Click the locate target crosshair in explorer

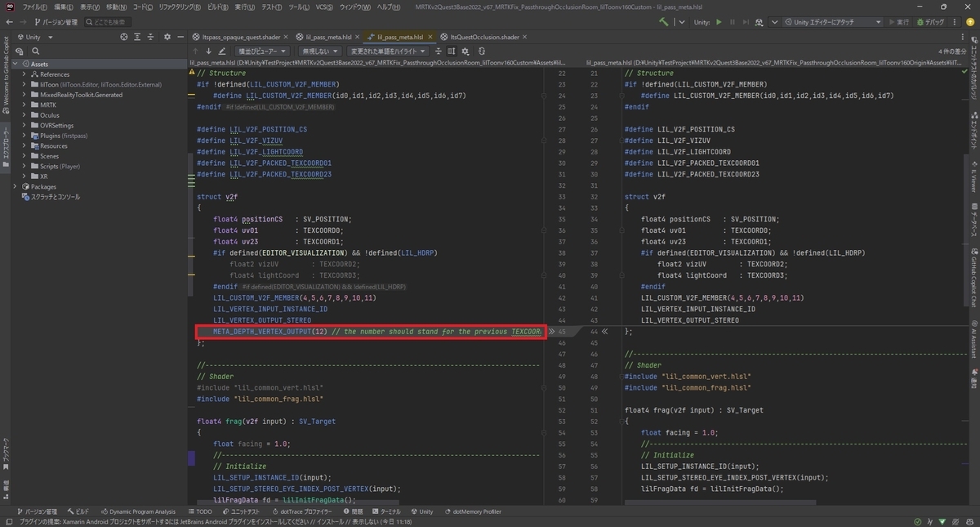(124, 37)
